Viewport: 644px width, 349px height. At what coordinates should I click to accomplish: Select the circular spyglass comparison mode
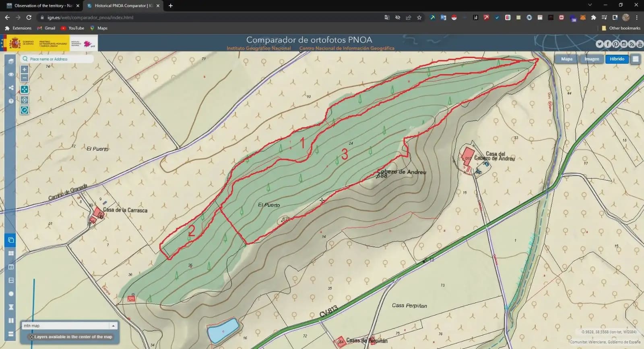[11, 294]
